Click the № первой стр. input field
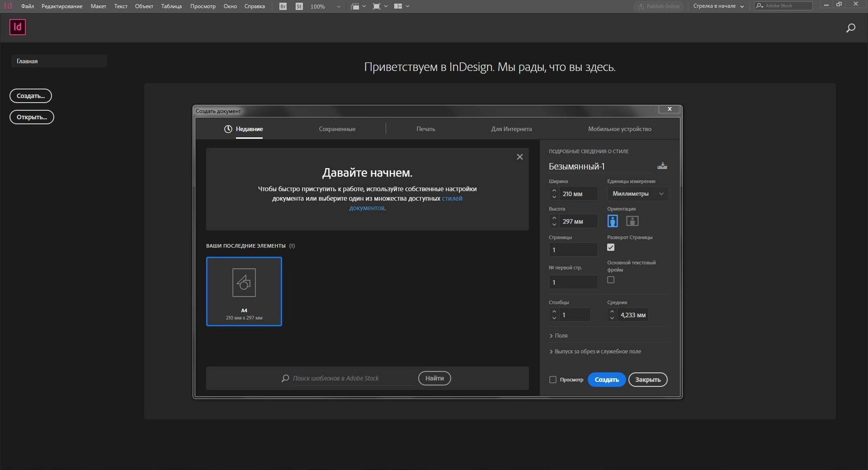This screenshot has height=470, width=868. 573,282
